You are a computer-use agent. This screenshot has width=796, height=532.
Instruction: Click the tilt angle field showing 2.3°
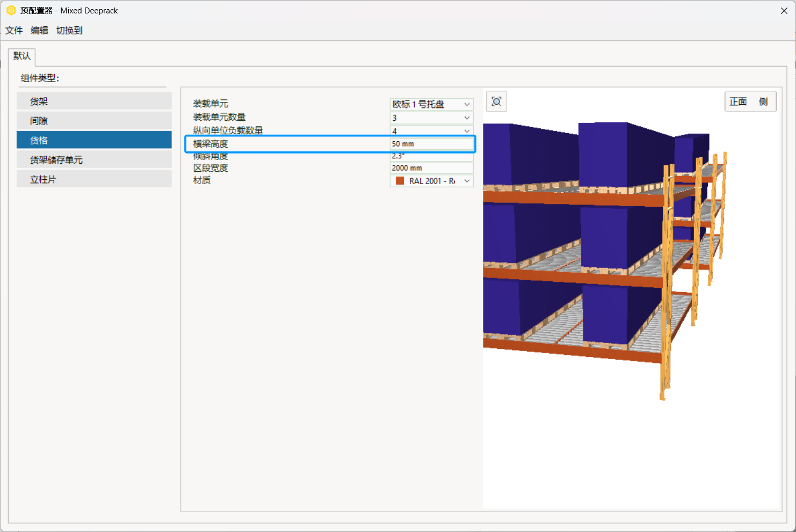pyautogui.click(x=431, y=156)
